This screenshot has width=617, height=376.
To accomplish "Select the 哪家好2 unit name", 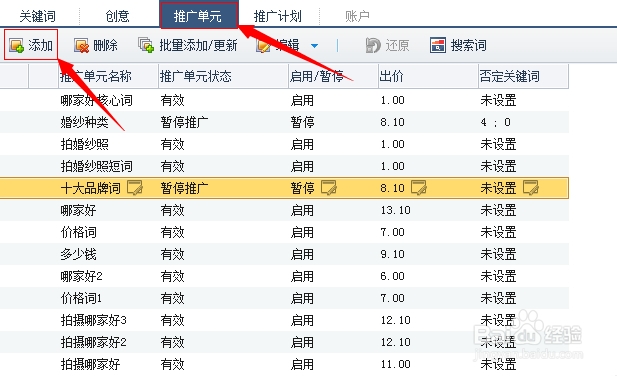I will (81, 276).
